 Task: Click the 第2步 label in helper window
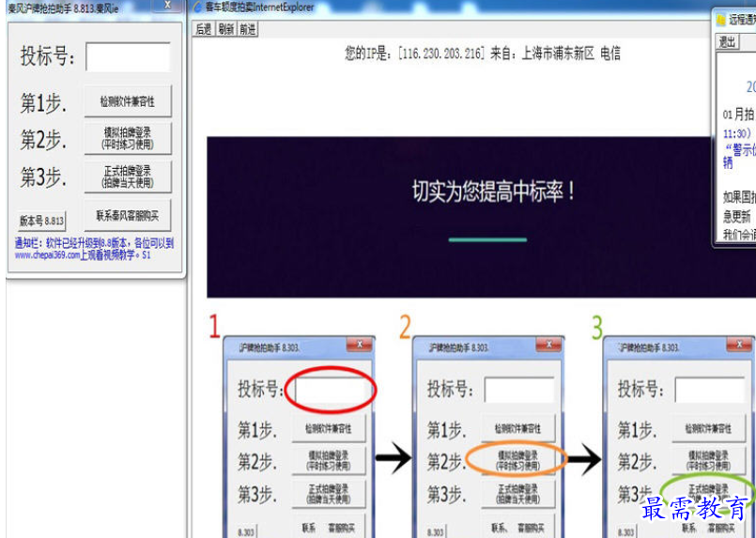click(43, 140)
